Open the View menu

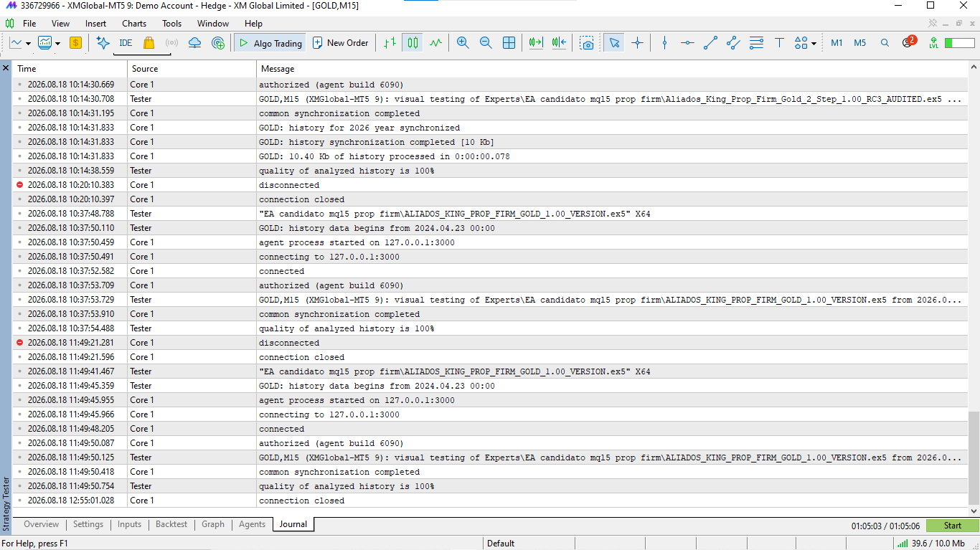(x=61, y=24)
